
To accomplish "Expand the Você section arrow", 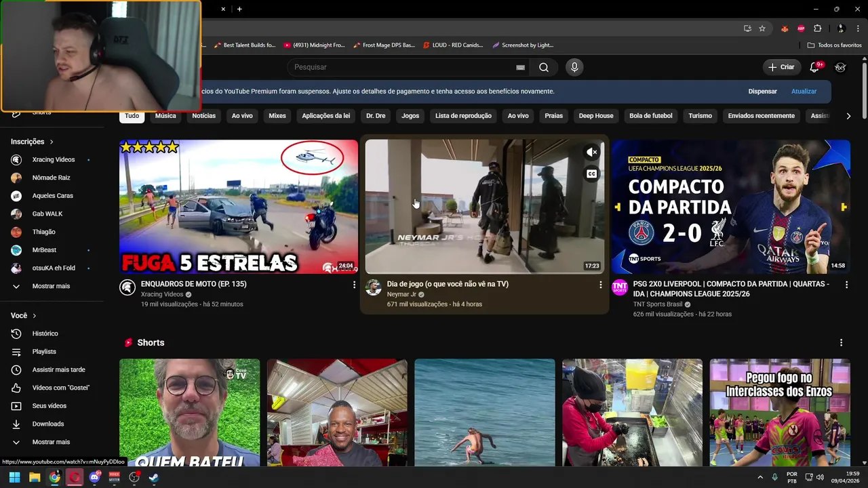I will [35, 316].
